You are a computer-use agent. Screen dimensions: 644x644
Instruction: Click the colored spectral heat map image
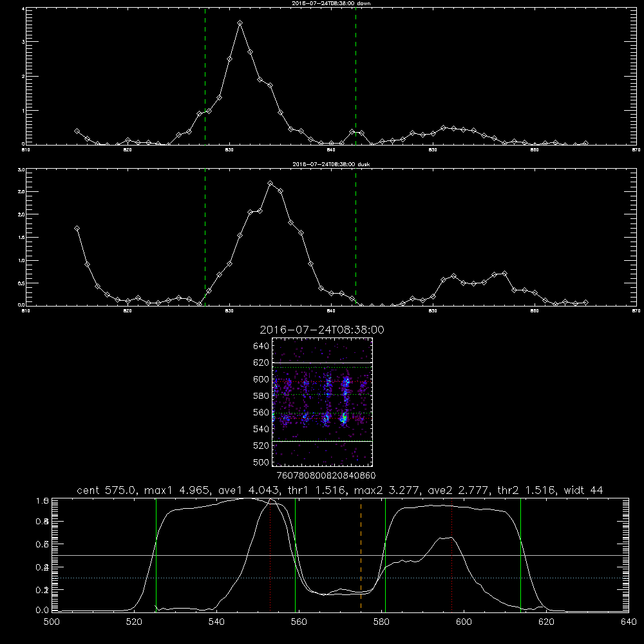click(323, 402)
